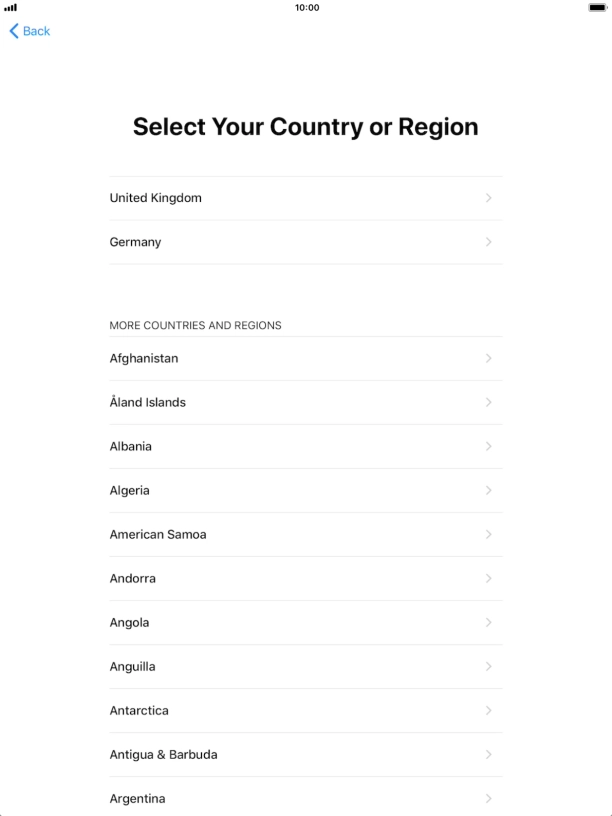Choose Åland Islands from the list
This screenshot has height=816, width=612.
coord(148,402)
